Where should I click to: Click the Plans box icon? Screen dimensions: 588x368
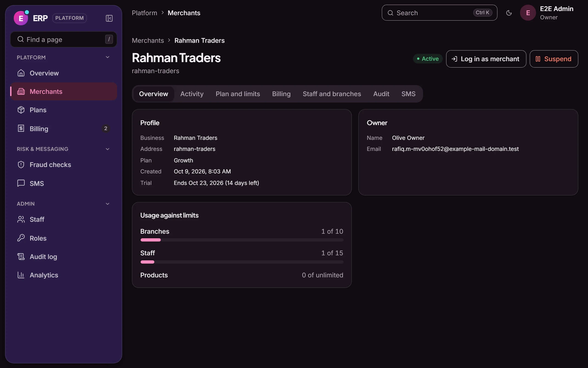[21, 110]
